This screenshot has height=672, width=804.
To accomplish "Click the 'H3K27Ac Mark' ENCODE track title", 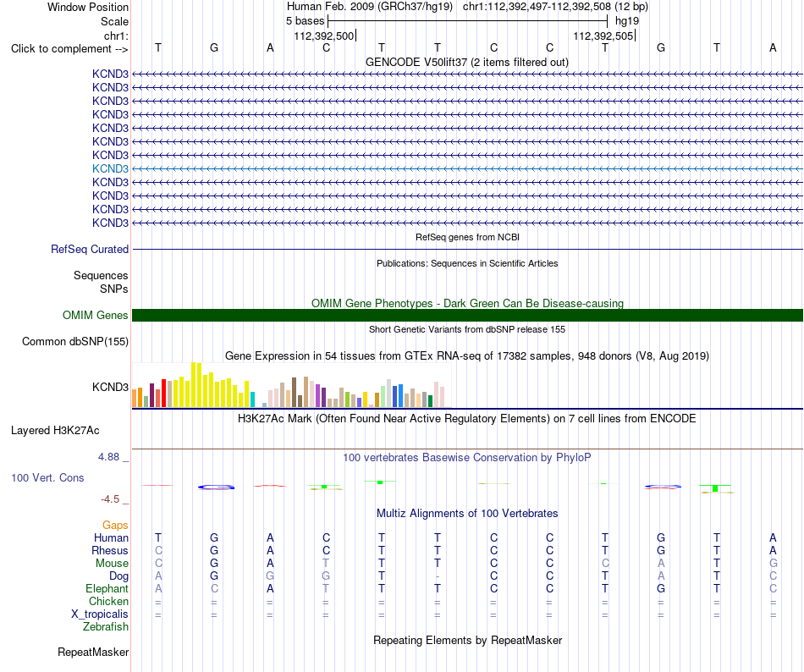I will click(x=467, y=418).
